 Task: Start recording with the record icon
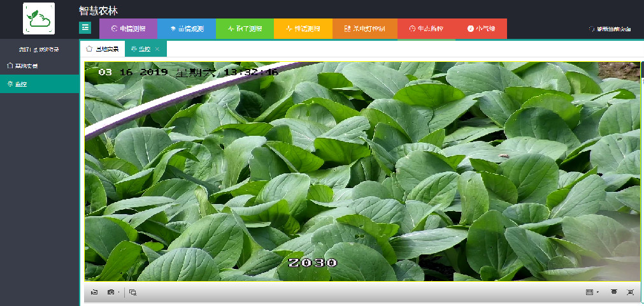coord(94,292)
